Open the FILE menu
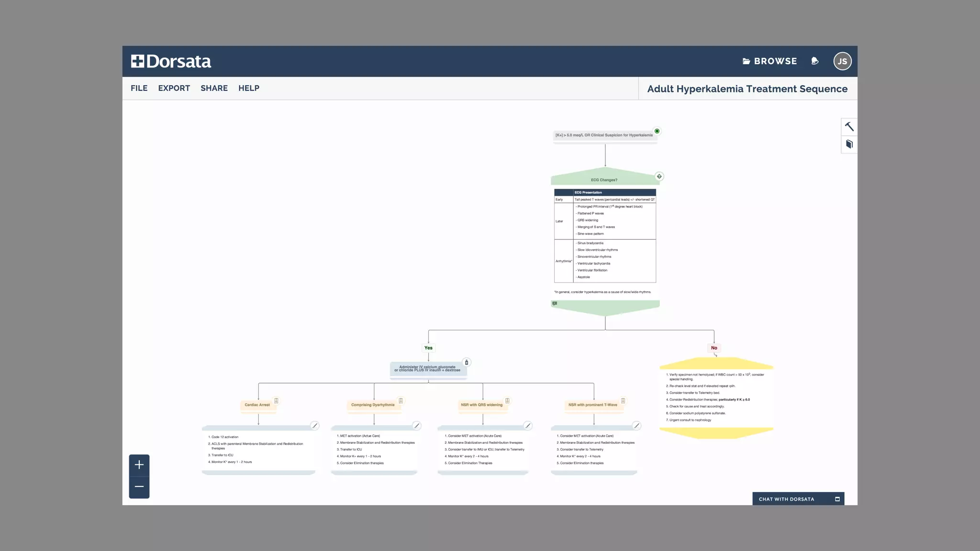Viewport: 980px width, 551px height. point(139,88)
